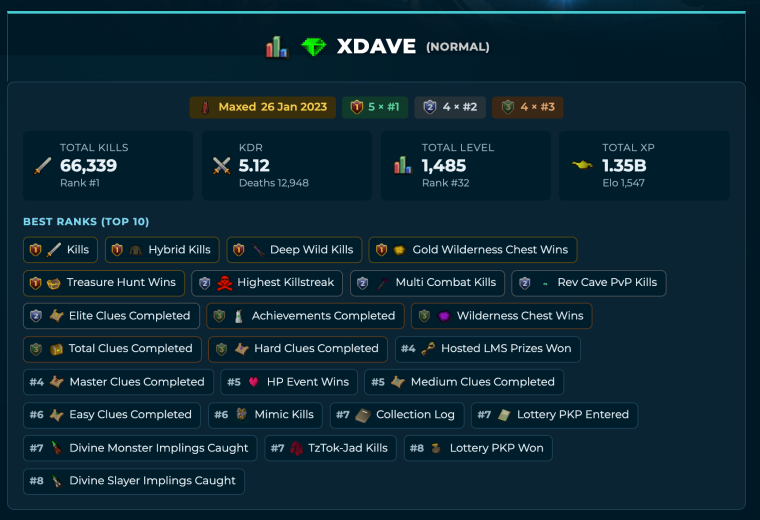Click the gold icon in Gold Wilderness Chest Wins
This screenshot has width=760, height=520.
pyautogui.click(x=399, y=250)
